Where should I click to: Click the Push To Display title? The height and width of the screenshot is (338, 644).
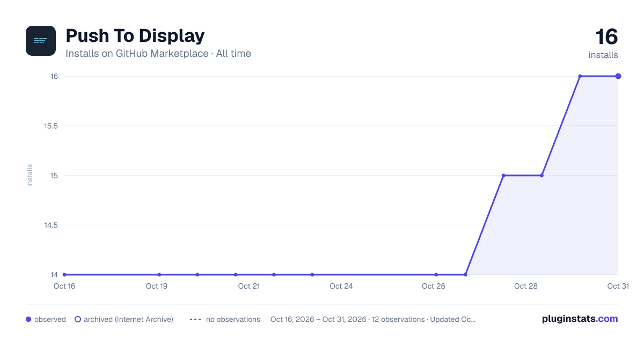[135, 36]
